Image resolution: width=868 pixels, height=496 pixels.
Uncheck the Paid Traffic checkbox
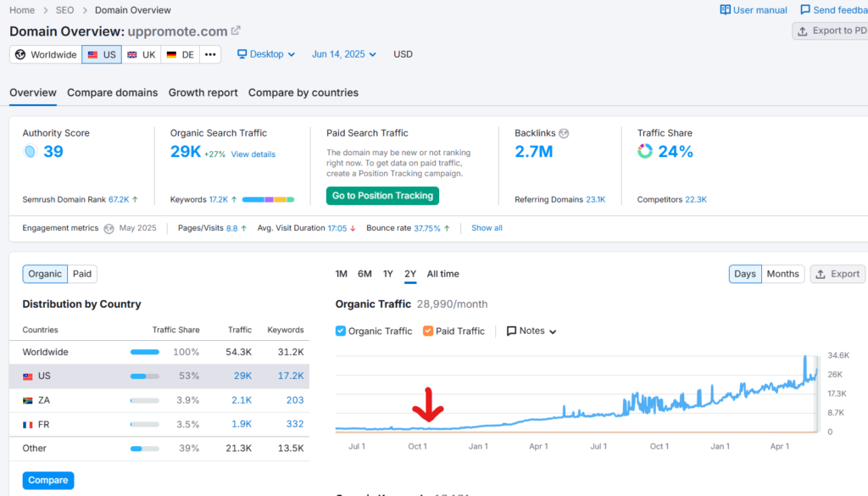pyautogui.click(x=428, y=331)
